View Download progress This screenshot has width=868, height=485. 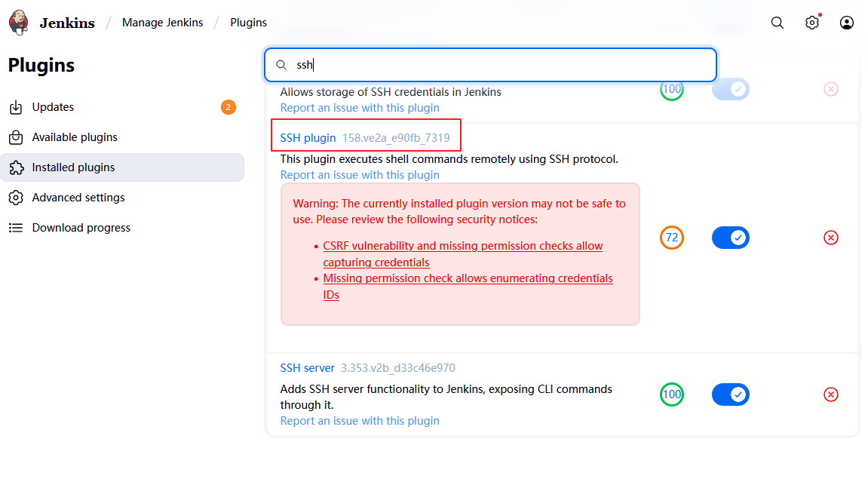122,228
